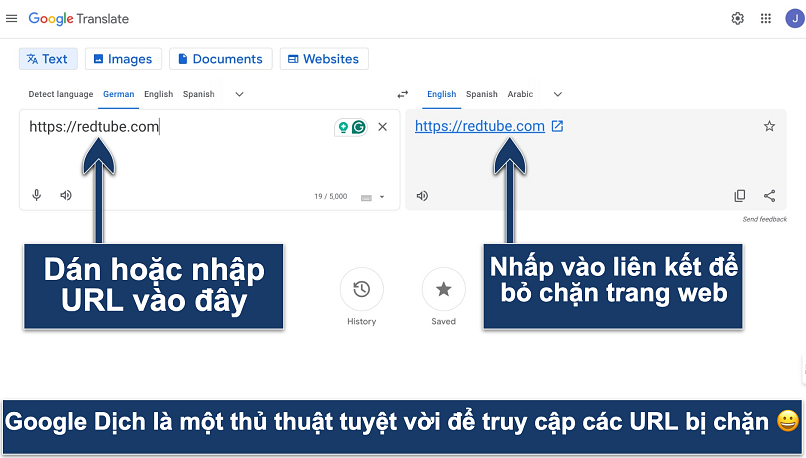Click the green lightbulb suggestion icon
806x458 pixels.
(343, 127)
